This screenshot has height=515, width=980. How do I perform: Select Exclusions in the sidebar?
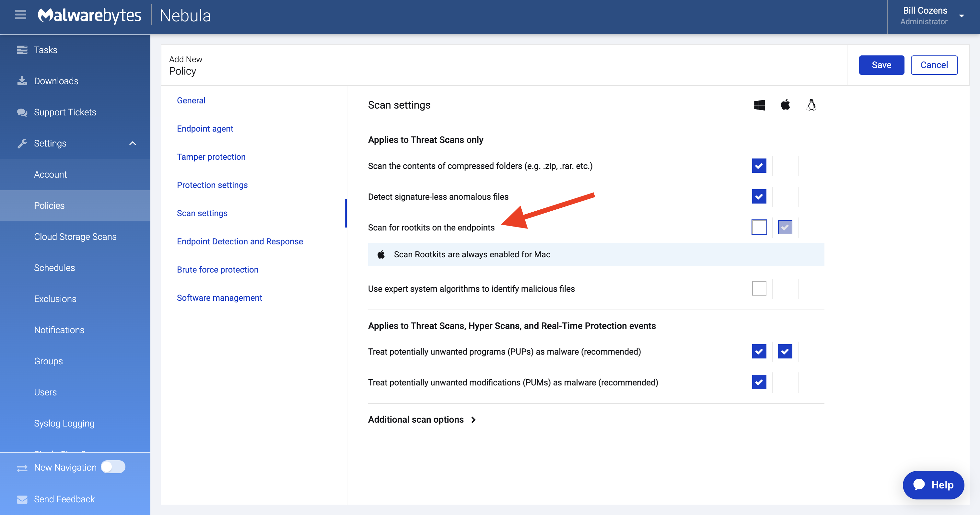pos(55,299)
